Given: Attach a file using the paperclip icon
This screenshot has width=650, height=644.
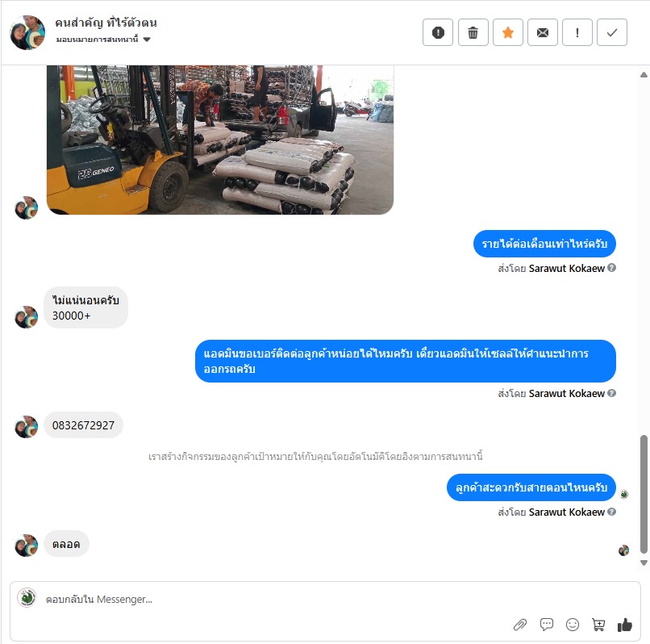Looking at the screenshot, I should tap(520, 625).
